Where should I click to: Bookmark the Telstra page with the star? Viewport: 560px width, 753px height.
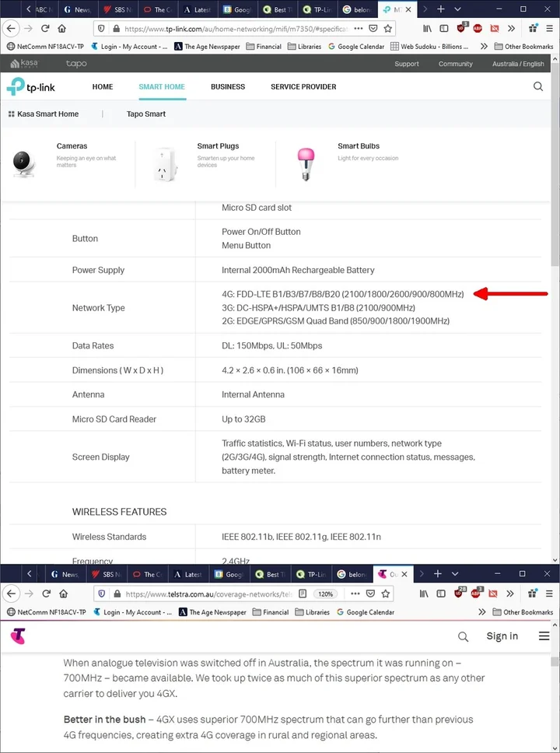(x=385, y=594)
